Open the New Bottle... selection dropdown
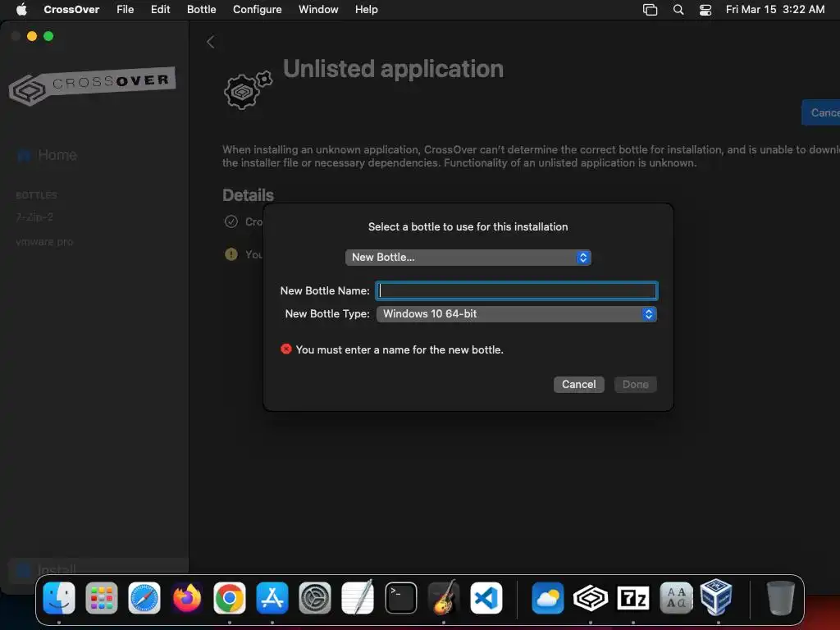 468,257
